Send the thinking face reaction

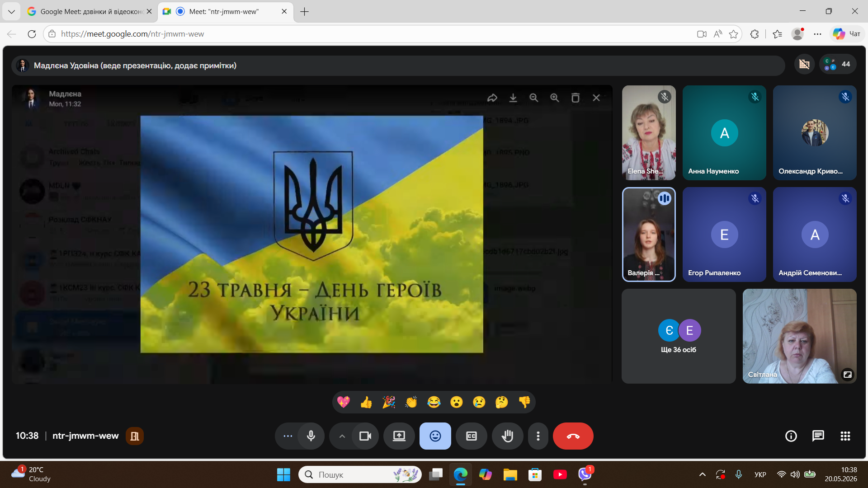(x=502, y=402)
